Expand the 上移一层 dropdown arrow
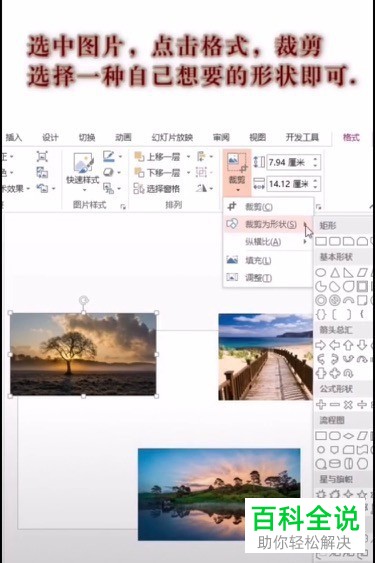 point(188,157)
